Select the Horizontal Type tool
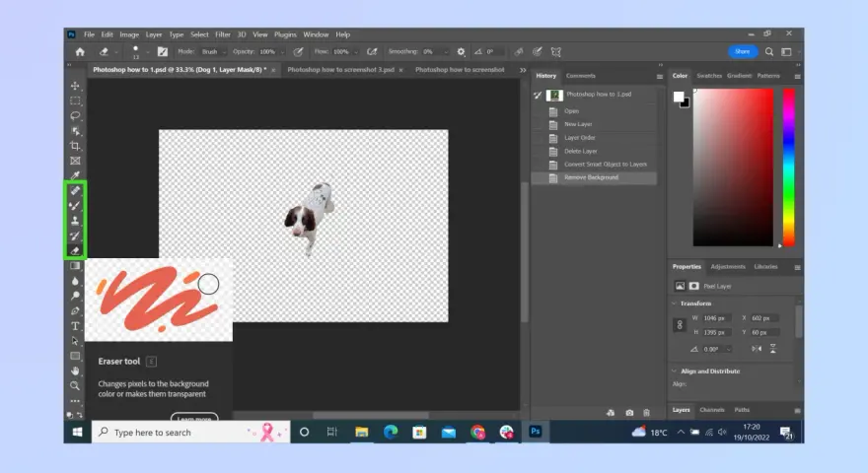 point(75,326)
